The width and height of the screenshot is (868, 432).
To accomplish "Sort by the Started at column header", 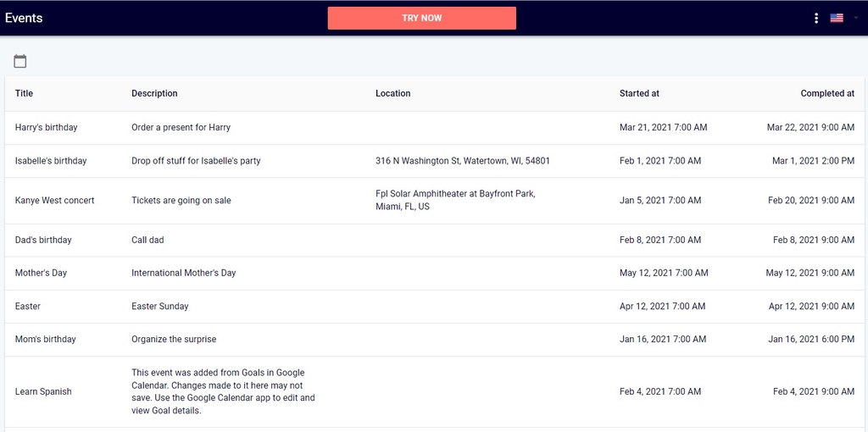I will pos(639,93).
